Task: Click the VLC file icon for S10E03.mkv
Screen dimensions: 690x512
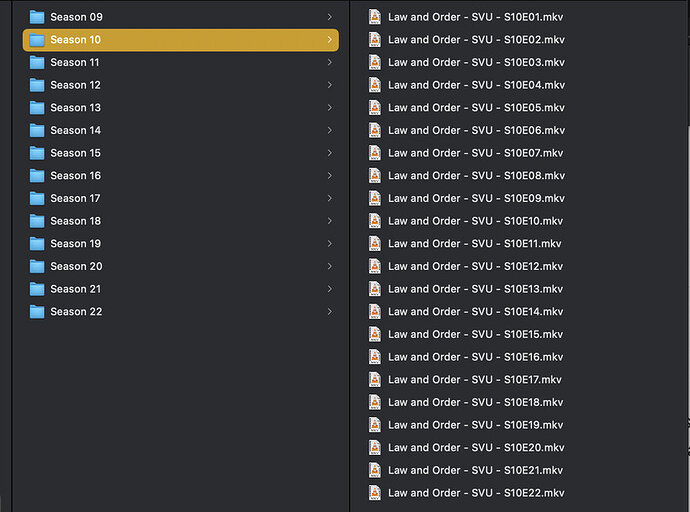Action: point(374,62)
